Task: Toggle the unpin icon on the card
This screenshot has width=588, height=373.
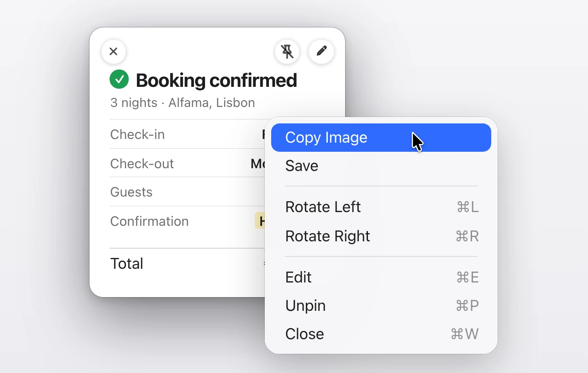Action: 287,52
